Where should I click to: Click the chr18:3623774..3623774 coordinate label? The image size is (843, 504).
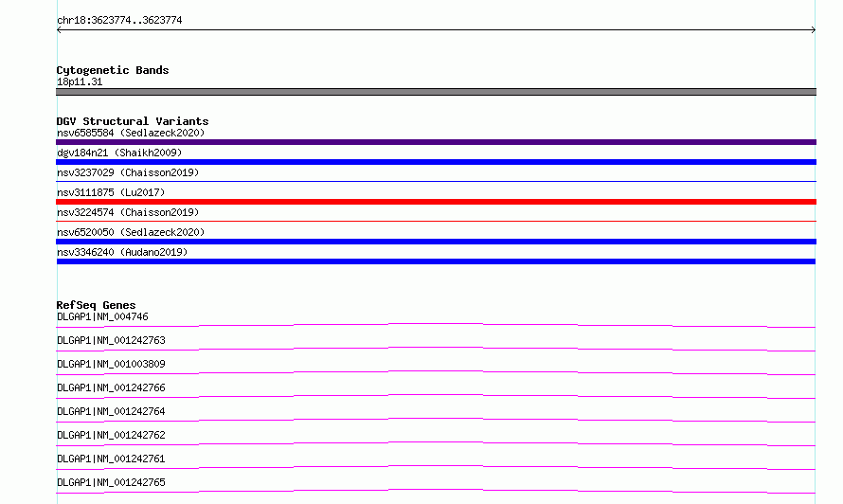click(119, 20)
